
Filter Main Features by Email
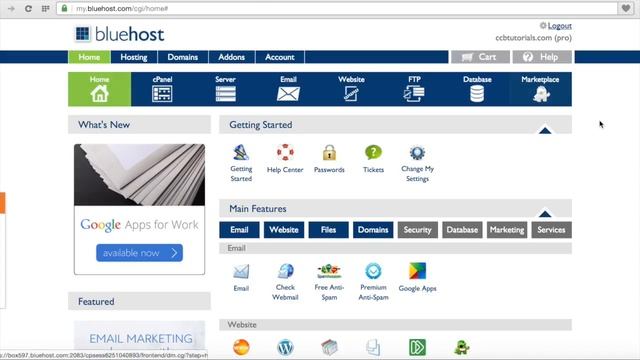(239, 230)
